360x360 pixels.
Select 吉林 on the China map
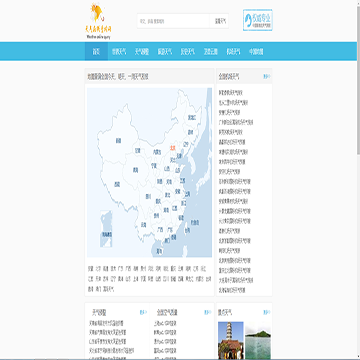(191, 132)
